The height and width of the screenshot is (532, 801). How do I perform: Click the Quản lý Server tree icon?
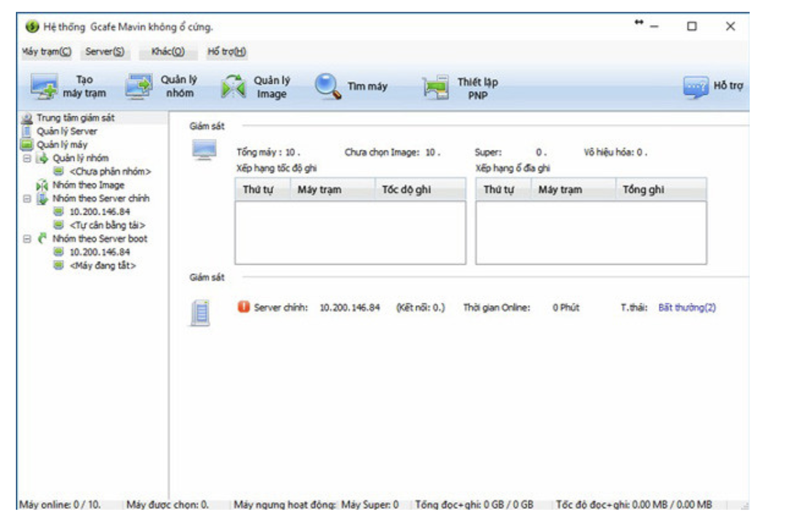coord(27,131)
